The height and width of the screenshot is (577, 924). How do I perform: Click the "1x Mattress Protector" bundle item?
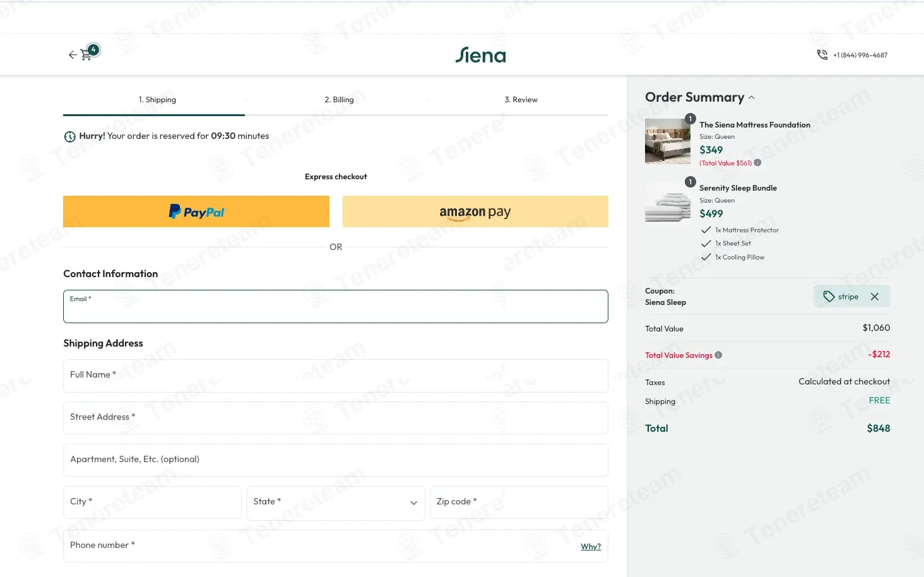tap(747, 230)
